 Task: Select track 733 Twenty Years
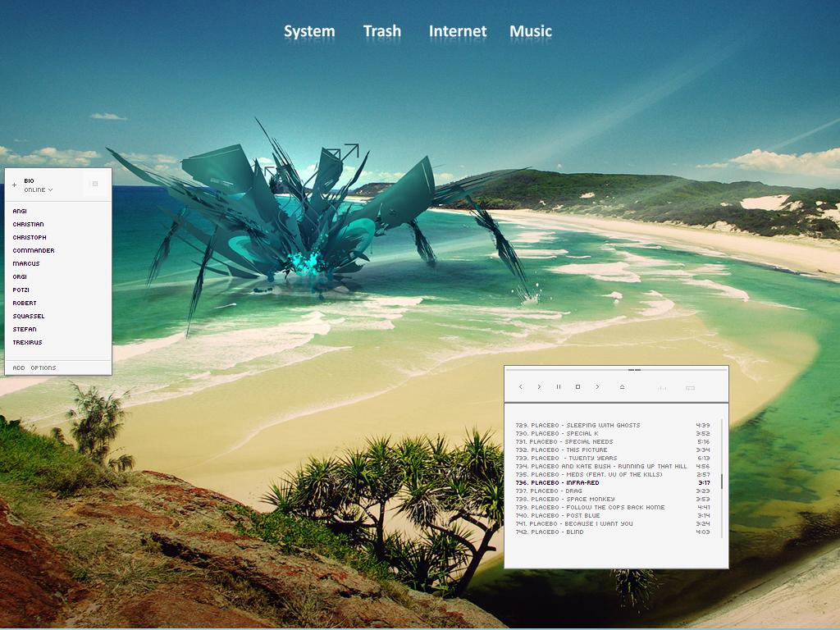[x=613, y=458]
